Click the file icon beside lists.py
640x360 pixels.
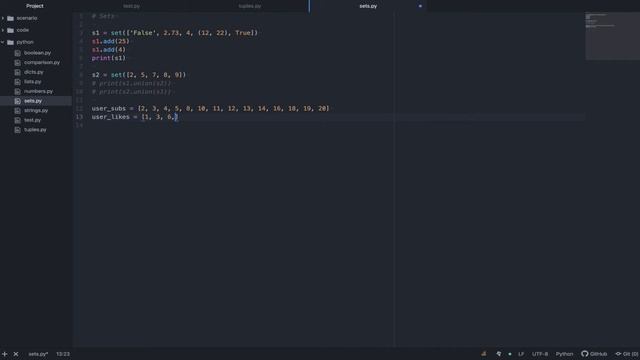point(18,82)
